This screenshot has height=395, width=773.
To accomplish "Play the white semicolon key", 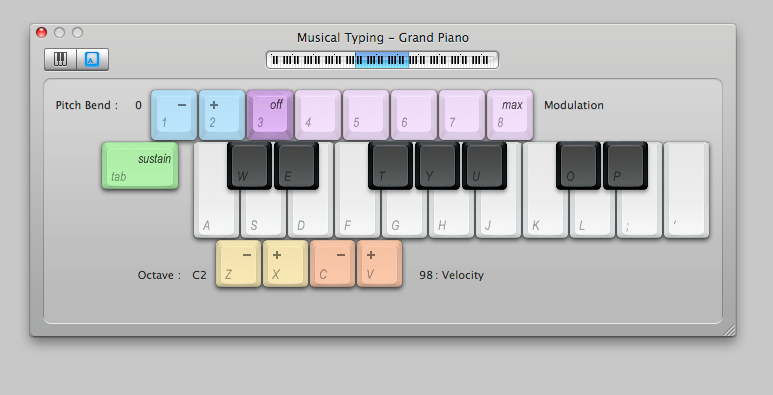I will pyautogui.click(x=639, y=215).
